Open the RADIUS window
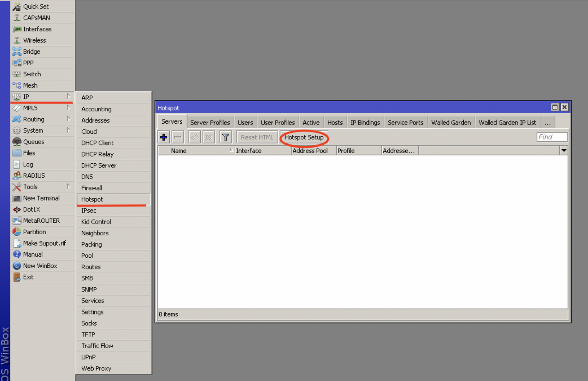This screenshot has height=381, width=588. [x=33, y=175]
